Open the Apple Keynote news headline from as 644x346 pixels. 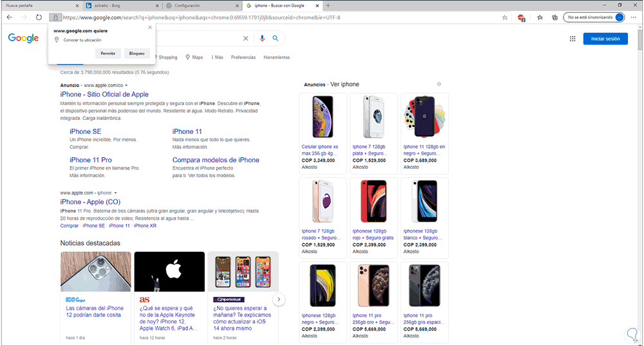point(168,318)
